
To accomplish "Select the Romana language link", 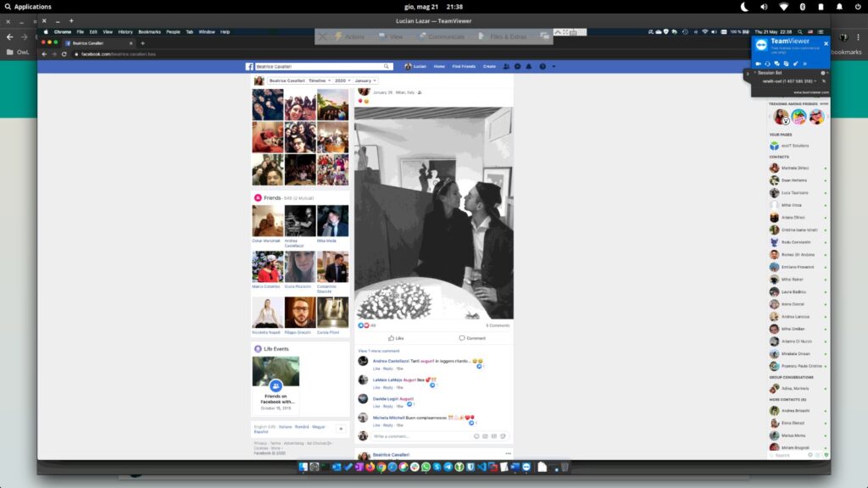I will coord(302,427).
